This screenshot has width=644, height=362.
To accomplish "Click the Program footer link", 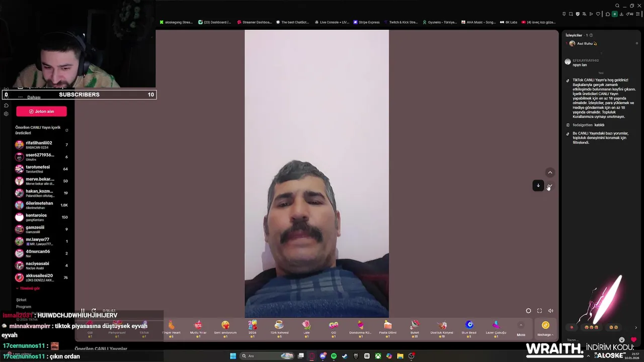I will point(24,307).
